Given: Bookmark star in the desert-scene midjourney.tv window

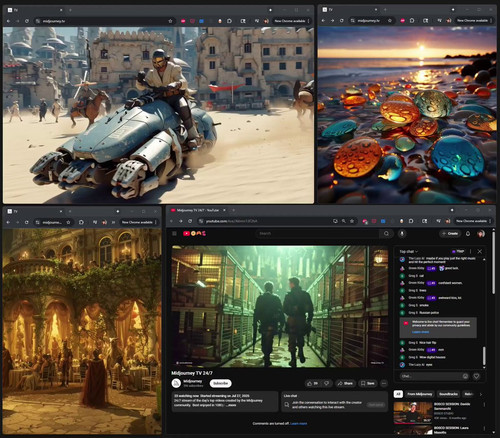Looking at the screenshot, I should click(170, 21).
